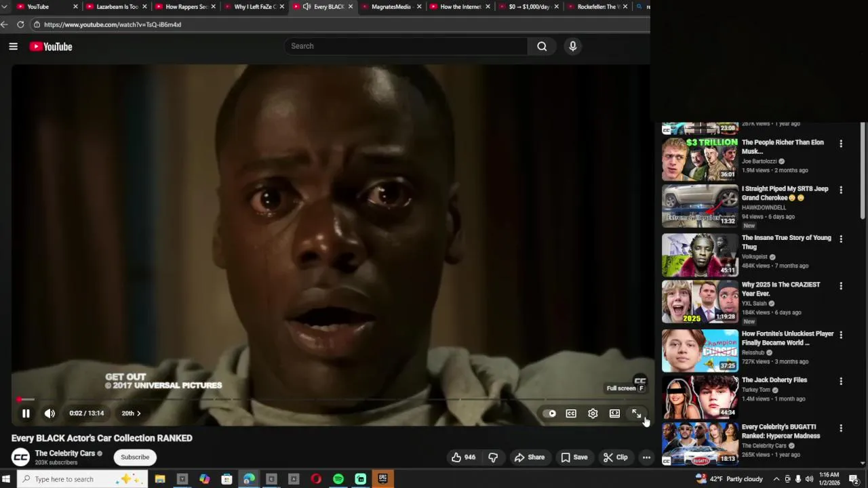Save the video to a playlist

pyautogui.click(x=574, y=457)
